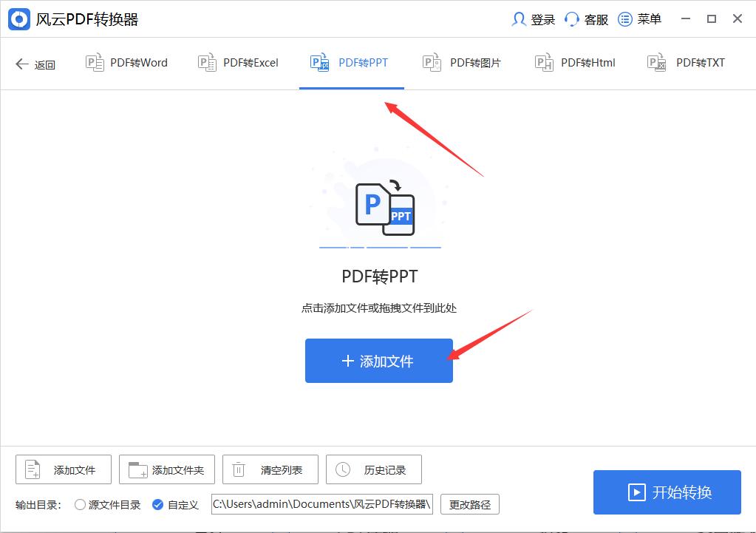Switch to the PDF转Excel tab
This screenshot has width=756, height=533.
238,62
